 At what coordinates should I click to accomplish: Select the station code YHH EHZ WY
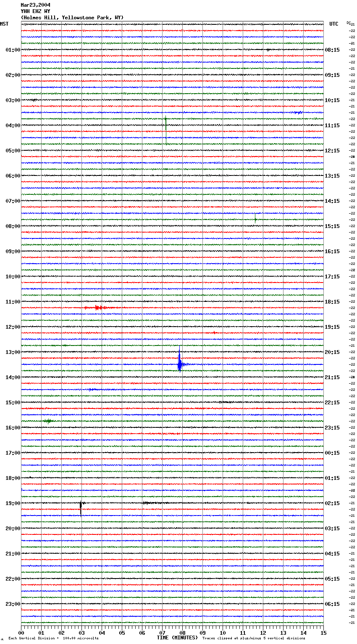(x=35, y=11)
